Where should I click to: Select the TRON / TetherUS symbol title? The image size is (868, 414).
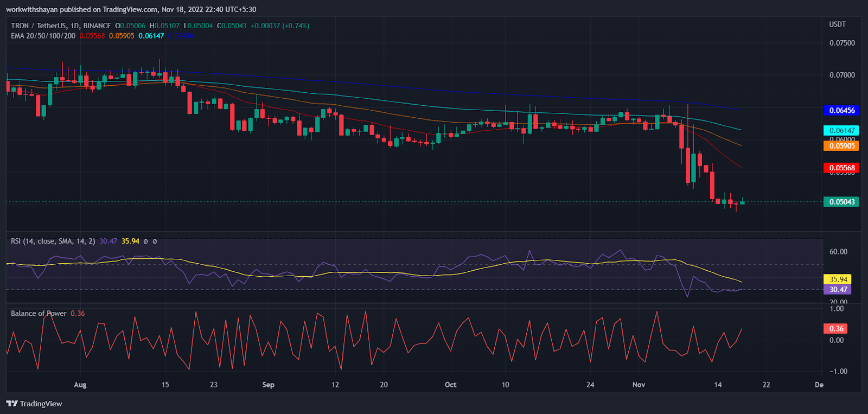point(61,26)
